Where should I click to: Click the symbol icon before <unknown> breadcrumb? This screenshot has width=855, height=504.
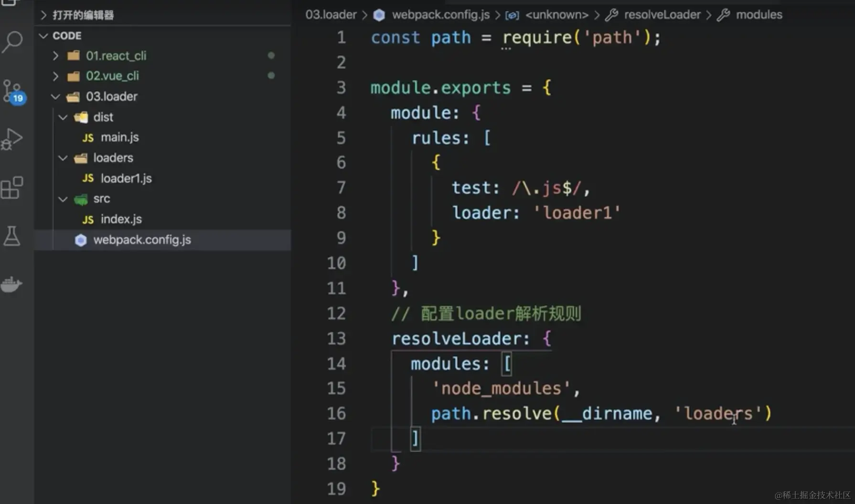click(512, 15)
